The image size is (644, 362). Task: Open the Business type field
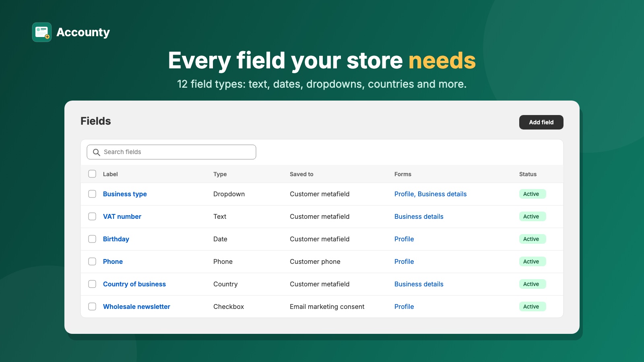(125, 194)
